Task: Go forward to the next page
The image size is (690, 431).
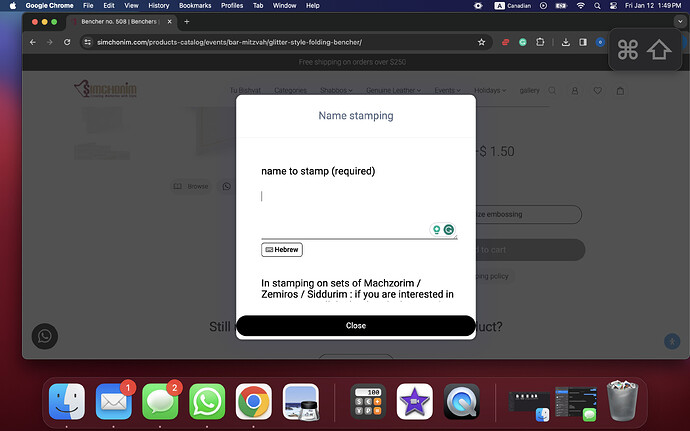Action: coord(50,42)
